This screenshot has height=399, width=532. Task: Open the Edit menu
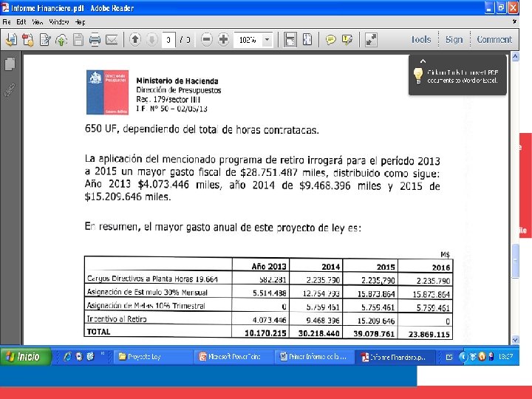(x=21, y=22)
